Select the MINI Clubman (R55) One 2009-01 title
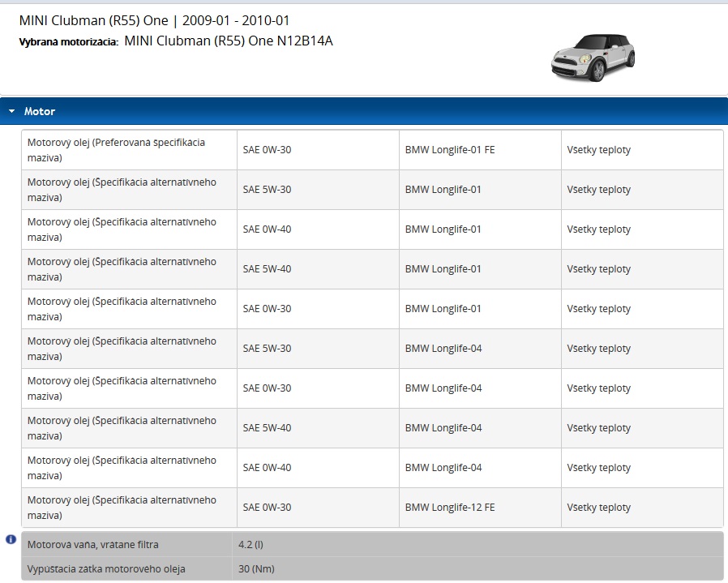Viewport: 728px width, 583px height. coord(154,20)
